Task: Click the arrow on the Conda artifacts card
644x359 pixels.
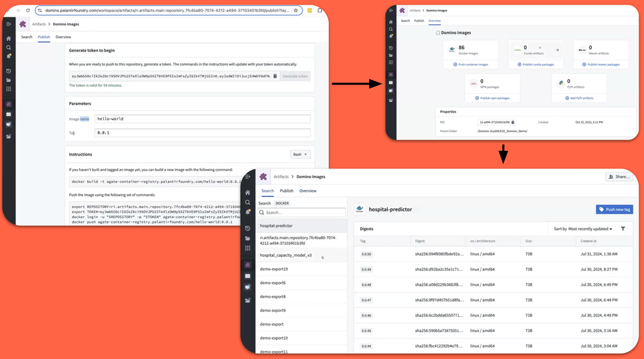Action: pyautogui.click(x=557, y=50)
